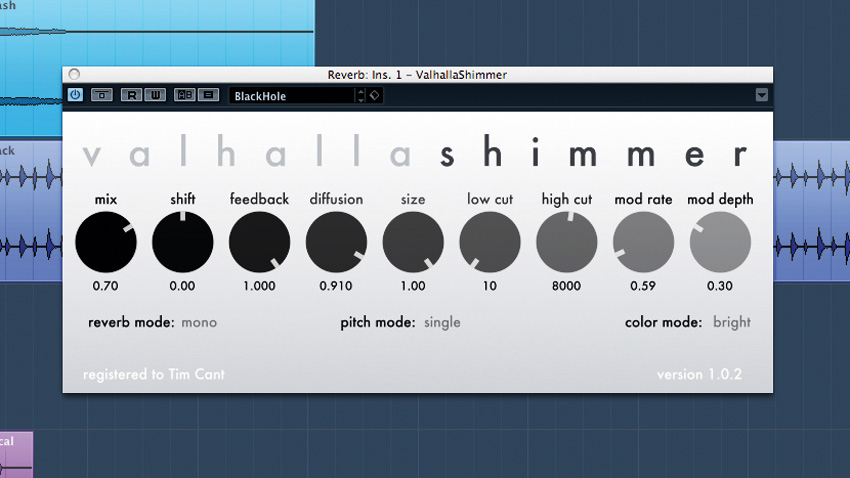Screen dimensions: 850x478
Task: Click the shift knob
Action: click(x=183, y=242)
